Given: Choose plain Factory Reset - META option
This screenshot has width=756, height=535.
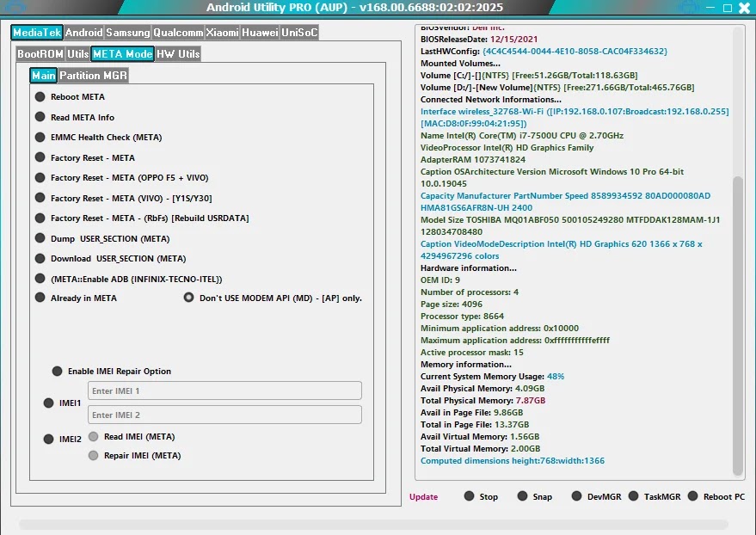Looking at the screenshot, I should pos(85,157).
